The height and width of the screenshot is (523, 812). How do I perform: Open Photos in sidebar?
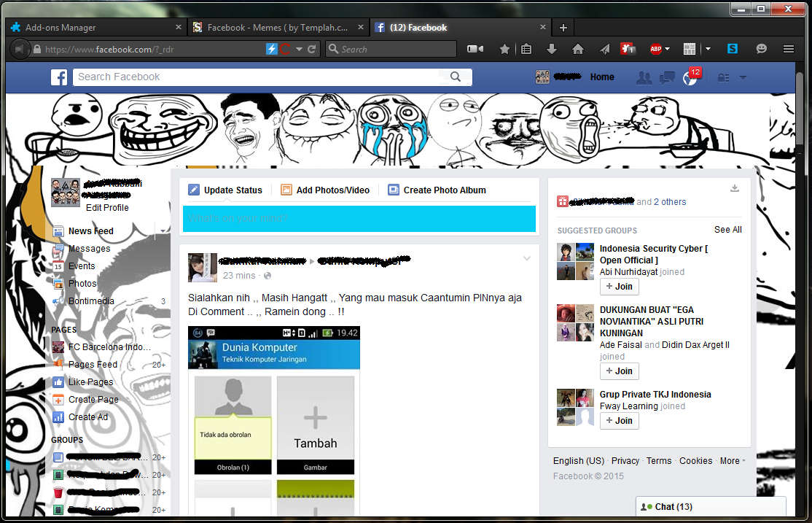pos(82,284)
